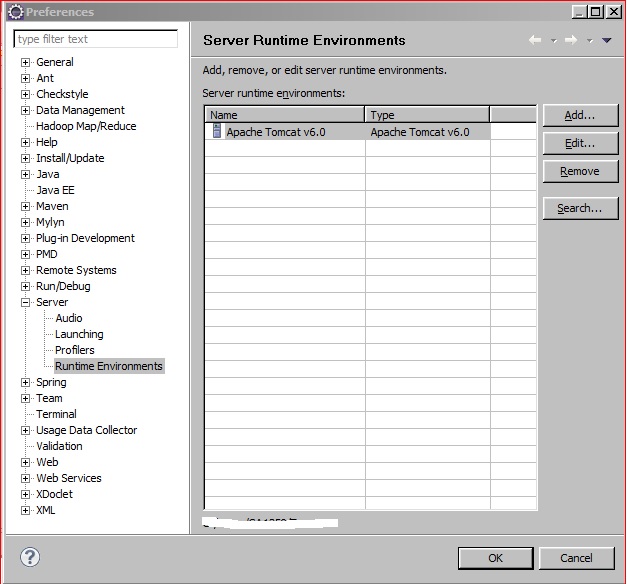Open the Launching server preferences
Screen dimensions: 627x584
click(x=79, y=334)
